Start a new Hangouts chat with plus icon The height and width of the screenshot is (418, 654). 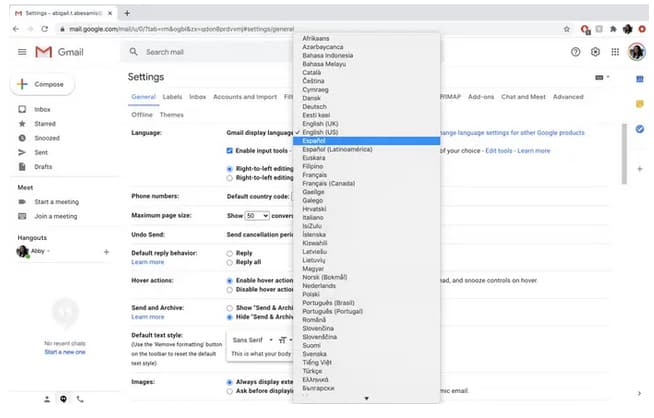106,252
